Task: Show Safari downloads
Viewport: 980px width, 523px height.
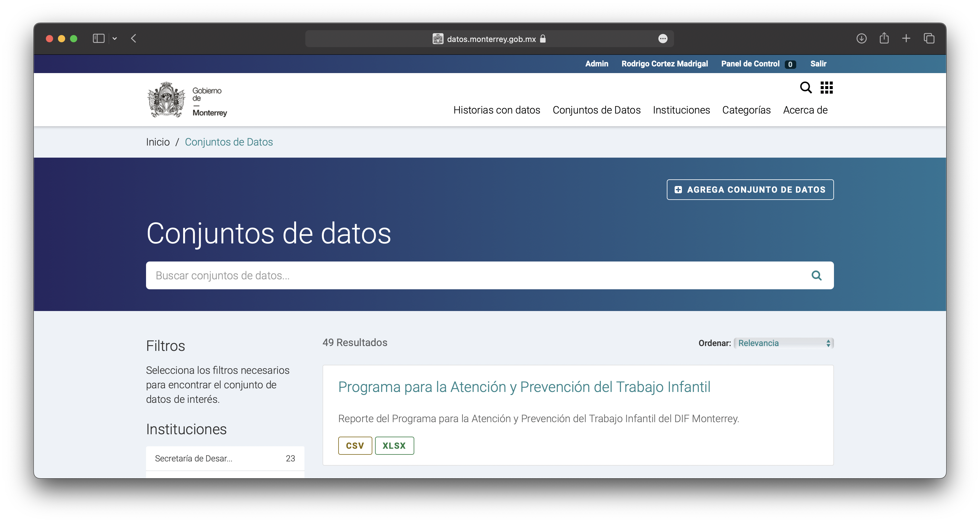Action: coord(862,38)
